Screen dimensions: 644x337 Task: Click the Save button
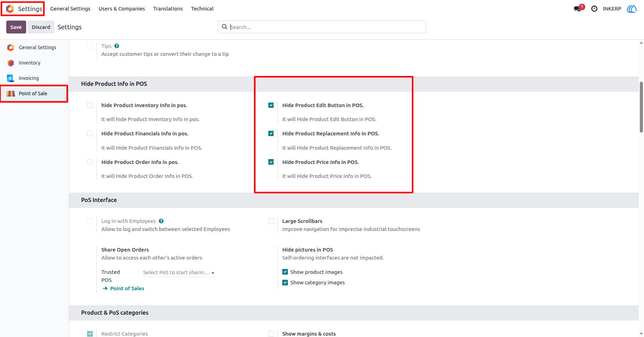click(x=16, y=27)
